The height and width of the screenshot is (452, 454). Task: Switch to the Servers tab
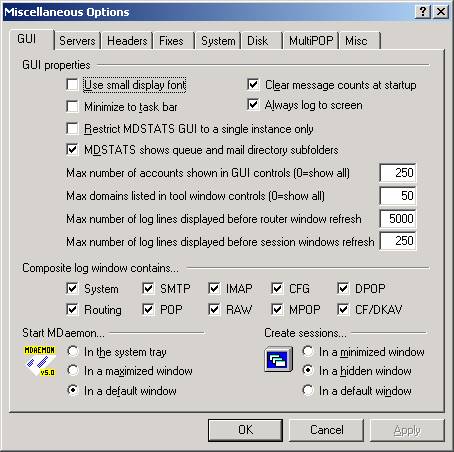[77, 41]
